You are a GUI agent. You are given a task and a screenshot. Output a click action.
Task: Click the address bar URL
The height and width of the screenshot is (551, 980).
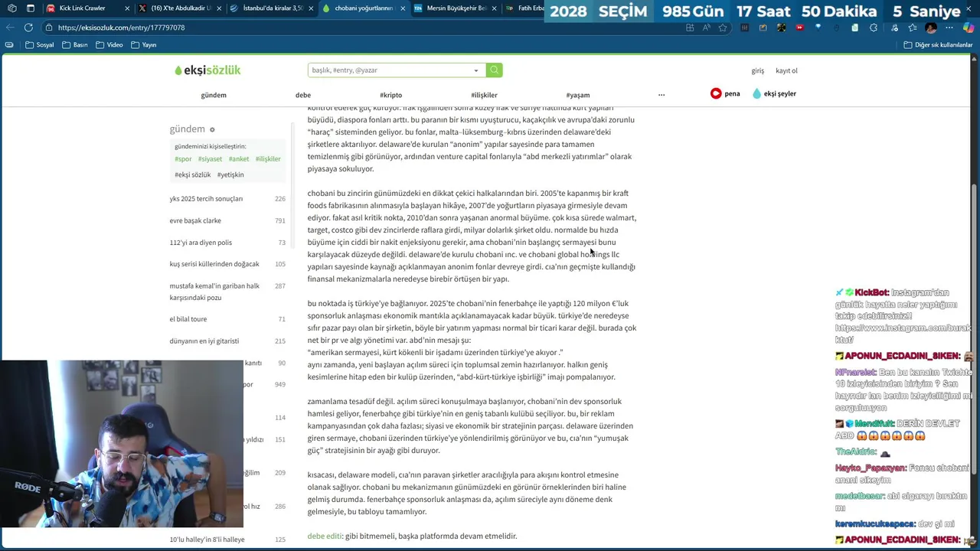[x=121, y=28]
